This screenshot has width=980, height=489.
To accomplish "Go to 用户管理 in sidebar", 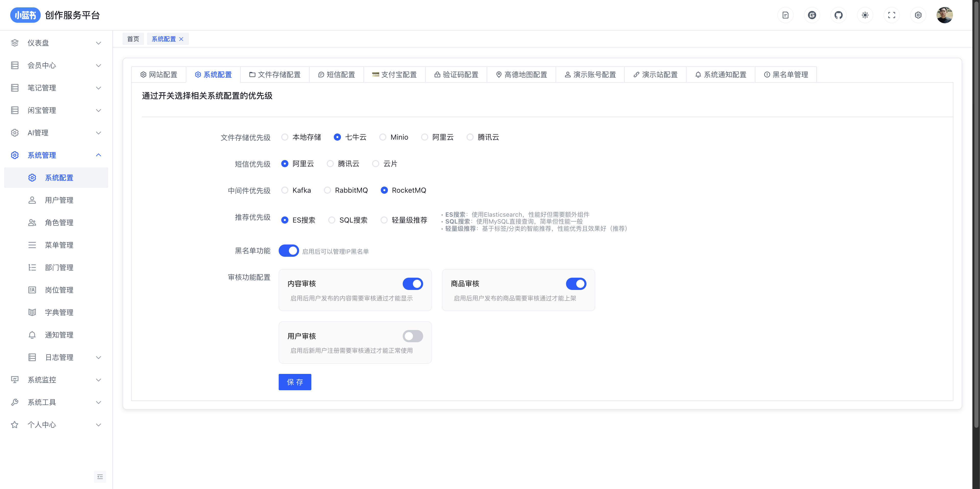I will [x=59, y=200].
